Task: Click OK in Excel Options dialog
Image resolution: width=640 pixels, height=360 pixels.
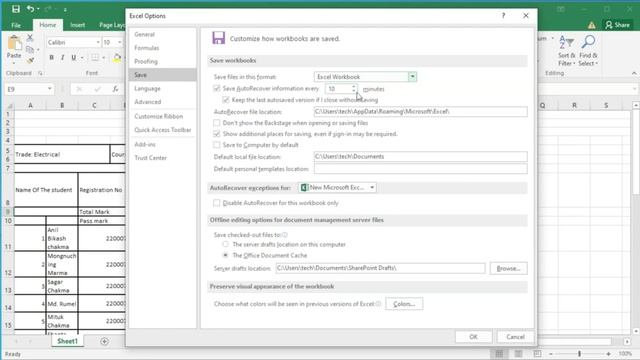Action: click(473, 337)
